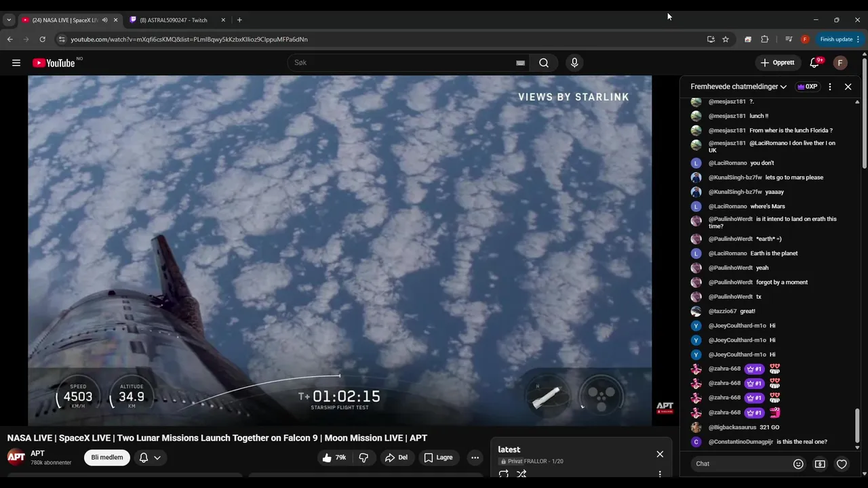The height and width of the screenshot is (488, 868).
Task: Share the video with Del button
Action: (x=397, y=457)
